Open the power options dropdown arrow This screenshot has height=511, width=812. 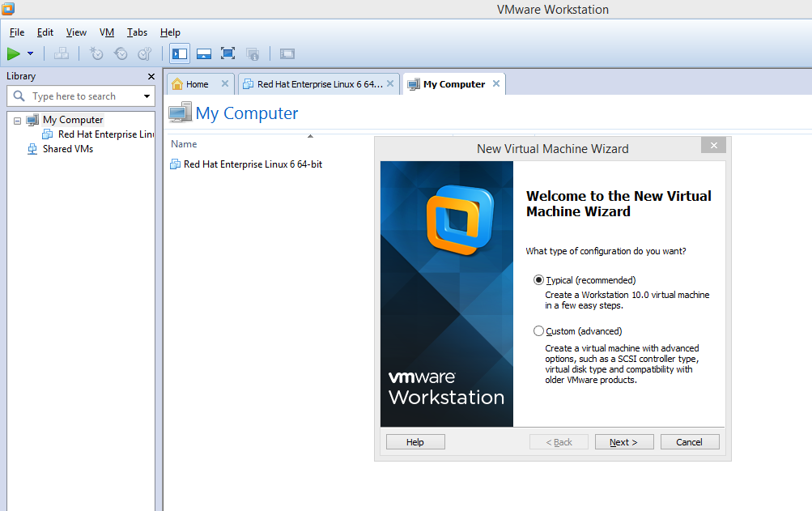click(x=31, y=53)
